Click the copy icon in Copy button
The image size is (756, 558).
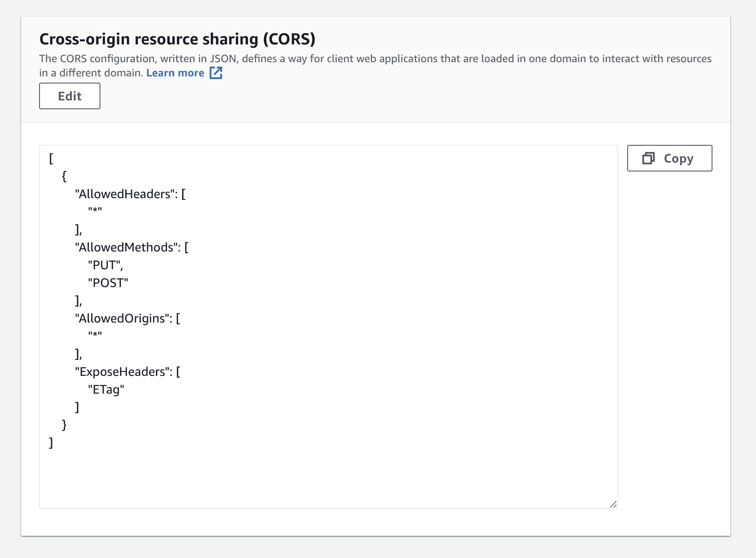click(649, 158)
